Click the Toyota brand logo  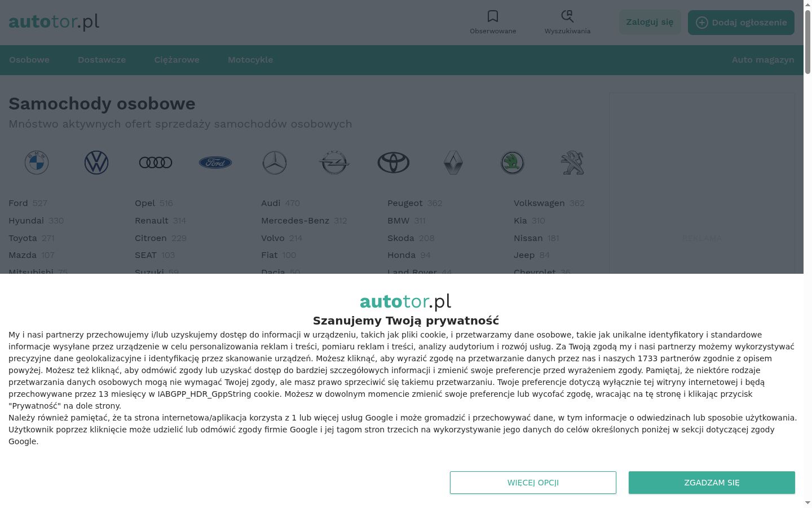point(394,163)
